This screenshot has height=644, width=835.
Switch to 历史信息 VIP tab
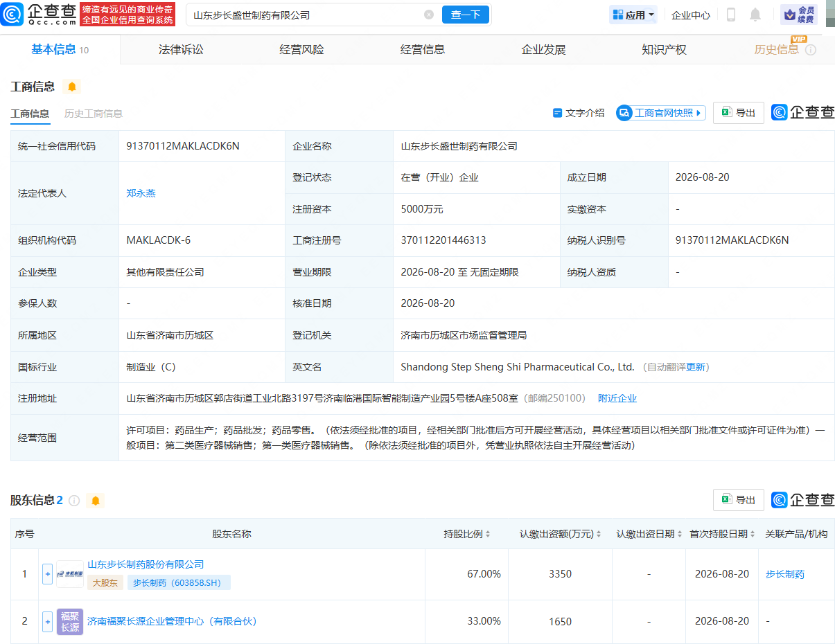[776, 50]
